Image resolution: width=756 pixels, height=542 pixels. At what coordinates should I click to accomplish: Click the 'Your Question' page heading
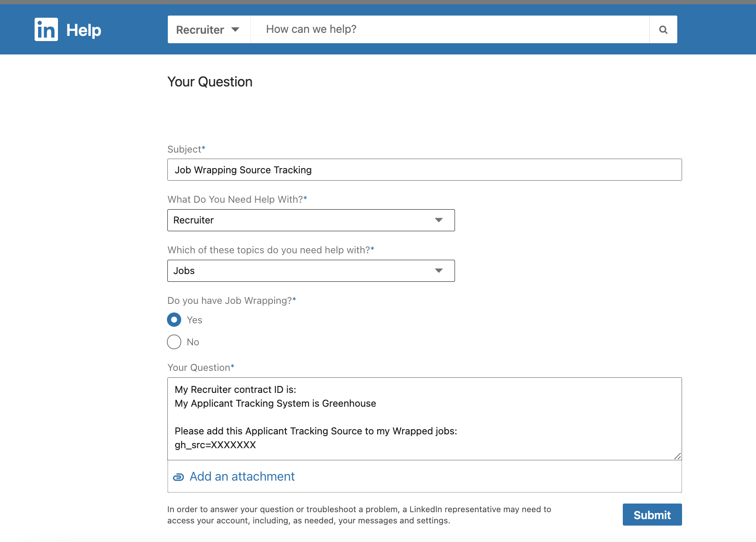click(x=210, y=82)
